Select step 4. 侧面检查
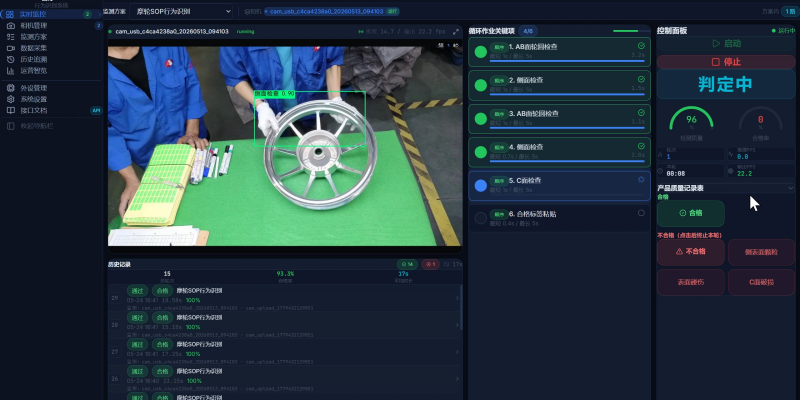 [559, 152]
